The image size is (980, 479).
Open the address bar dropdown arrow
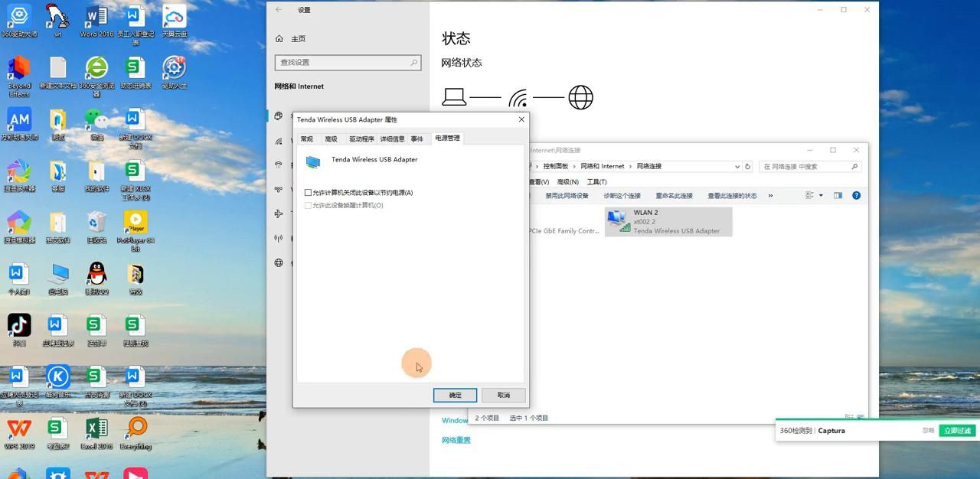[737, 166]
